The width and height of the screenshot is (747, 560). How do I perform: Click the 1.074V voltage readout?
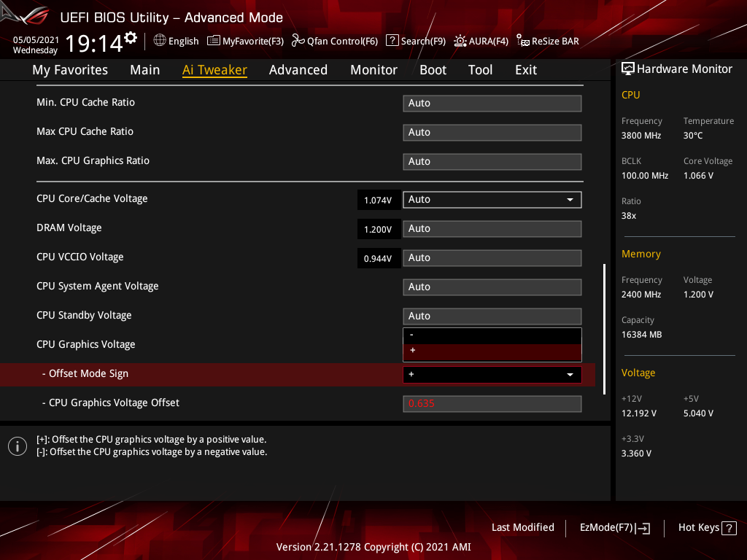click(378, 201)
